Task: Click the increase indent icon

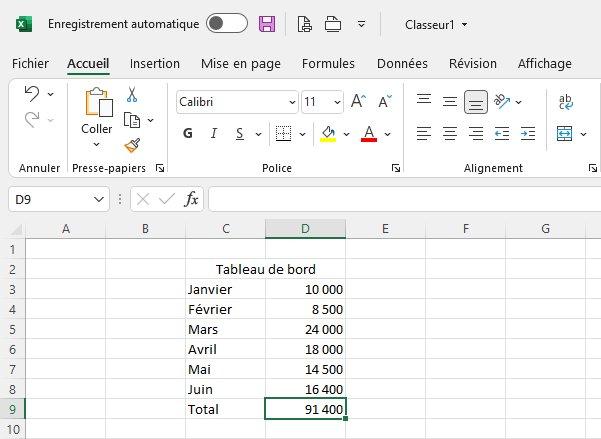Action: [528, 133]
